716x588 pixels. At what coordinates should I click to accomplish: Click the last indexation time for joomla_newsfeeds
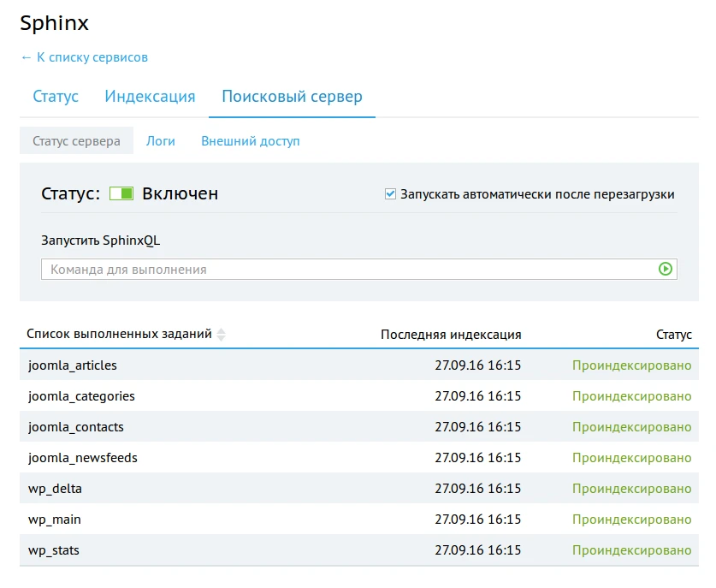tap(479, 458)
